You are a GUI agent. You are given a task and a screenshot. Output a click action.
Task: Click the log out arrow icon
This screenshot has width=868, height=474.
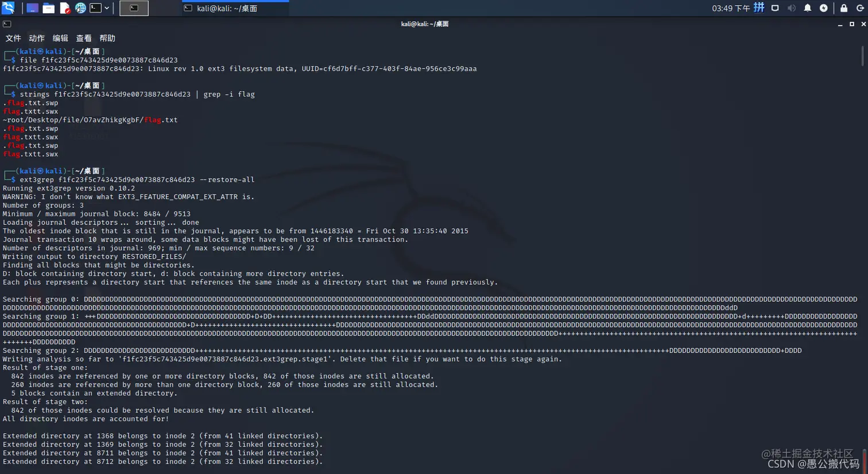(x=860, y=8)
